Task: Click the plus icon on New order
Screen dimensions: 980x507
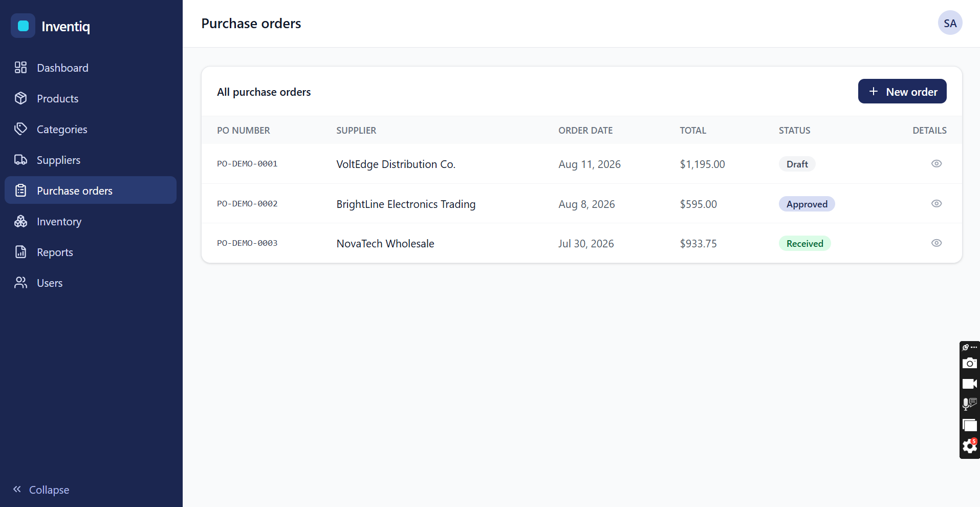Action: point(874,91)
